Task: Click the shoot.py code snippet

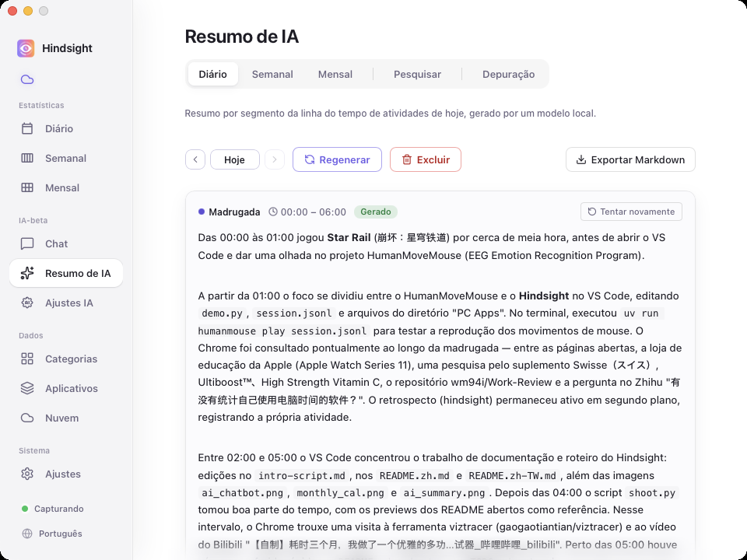Action: pos(652,493)
